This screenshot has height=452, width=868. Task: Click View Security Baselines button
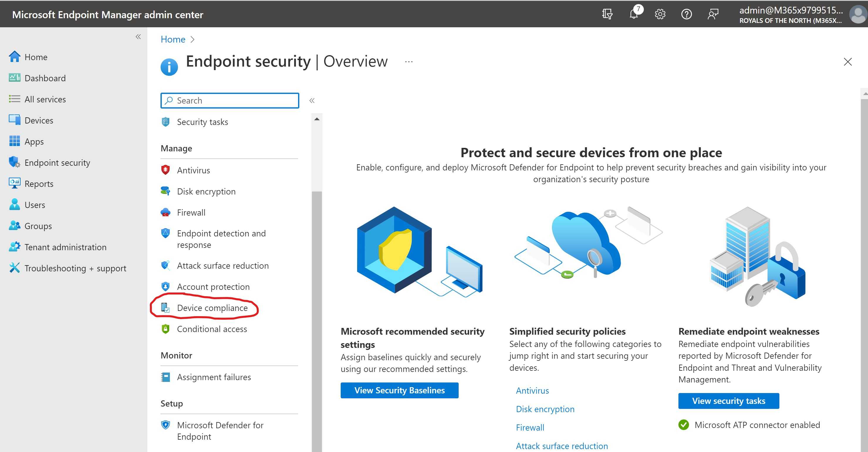pos(399,390)
